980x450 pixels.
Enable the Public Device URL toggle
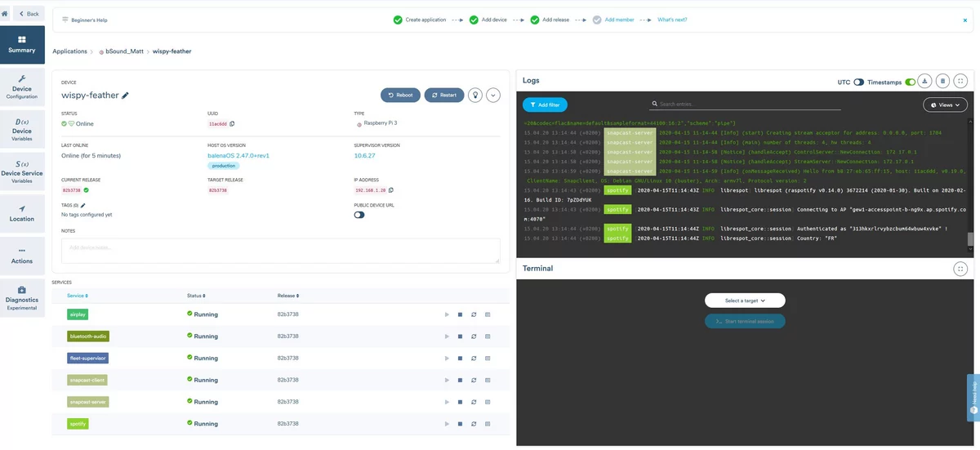(359, 215)
